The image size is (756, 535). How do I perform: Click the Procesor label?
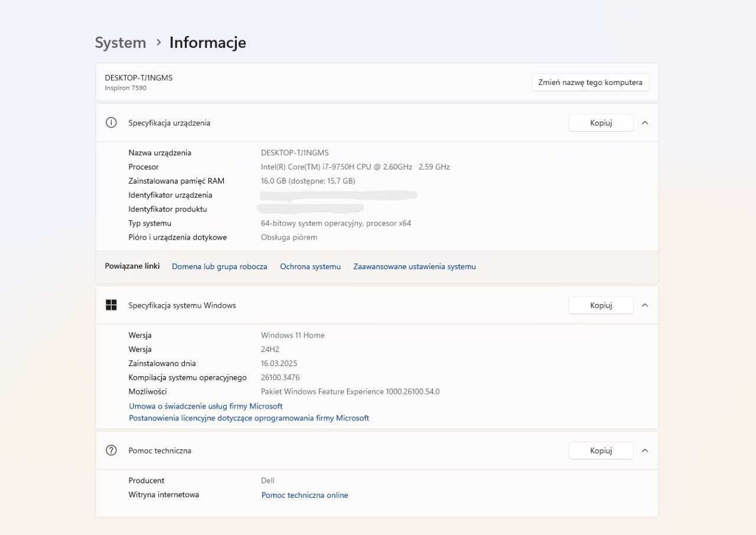click(x=144, y=167)
